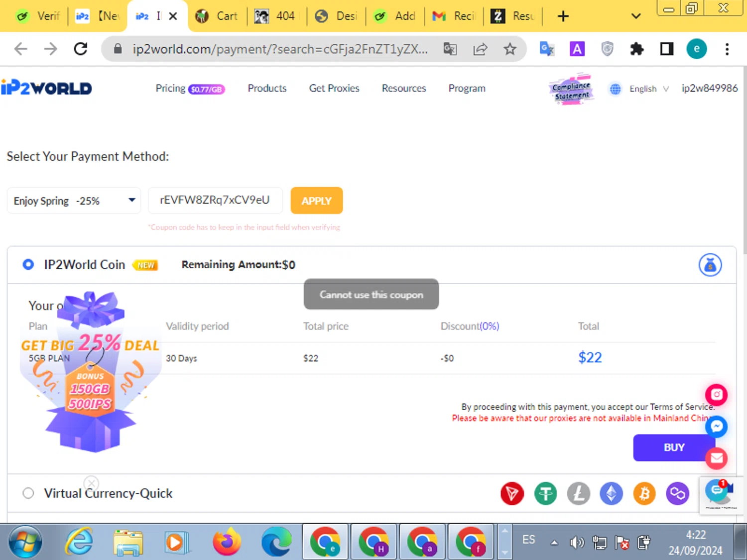This screenshot has width=747, height=560.
Task: Switch to the 404 browser tab
Action: click(275, 16)
